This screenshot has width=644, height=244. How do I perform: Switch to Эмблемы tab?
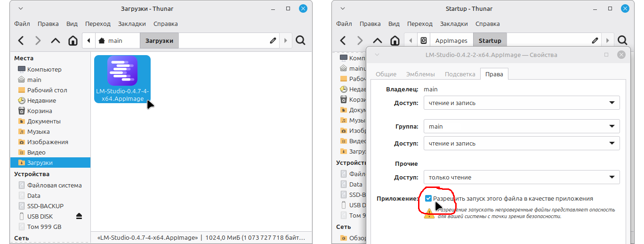point(420,74)
